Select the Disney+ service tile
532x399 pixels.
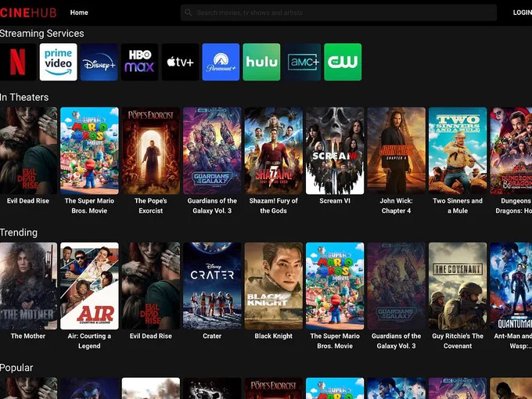click(99, 62)
